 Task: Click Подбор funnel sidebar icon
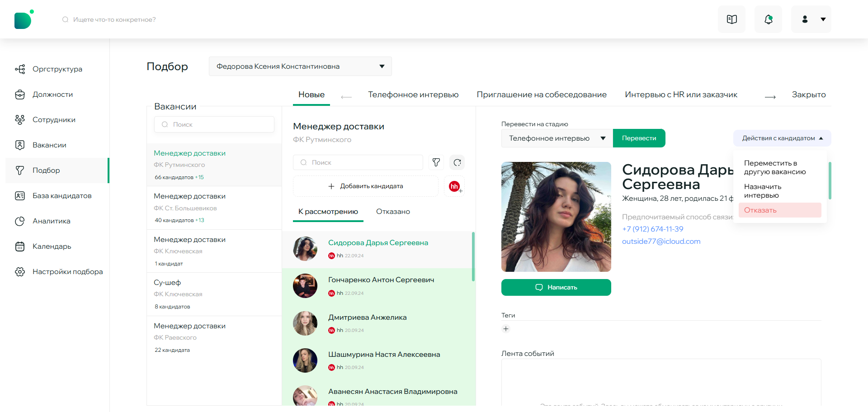coord(20,170)
